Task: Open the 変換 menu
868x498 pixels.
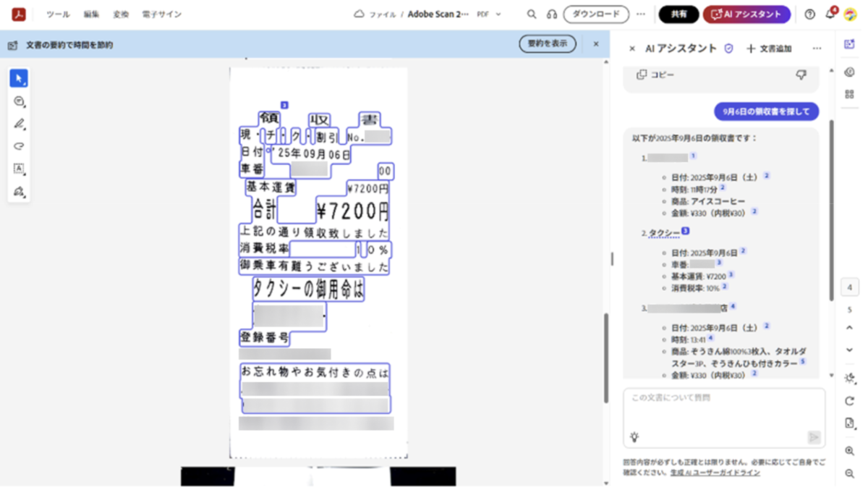Action: click(121, 14)
